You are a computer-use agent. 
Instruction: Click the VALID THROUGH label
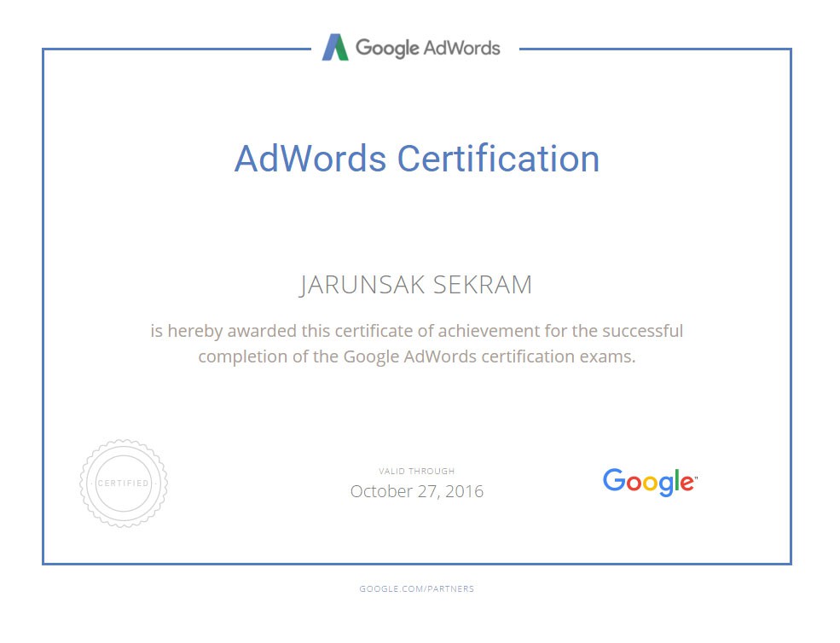pos(417,471)
